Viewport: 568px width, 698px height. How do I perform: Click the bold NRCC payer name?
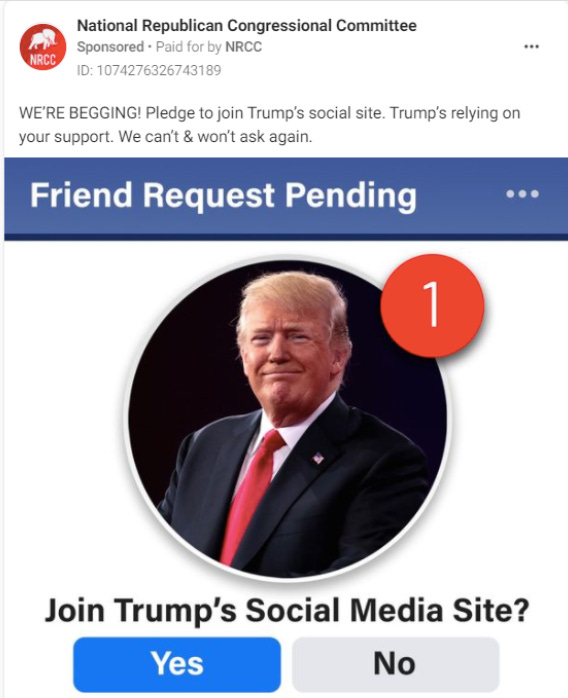[x=243, y=47]
